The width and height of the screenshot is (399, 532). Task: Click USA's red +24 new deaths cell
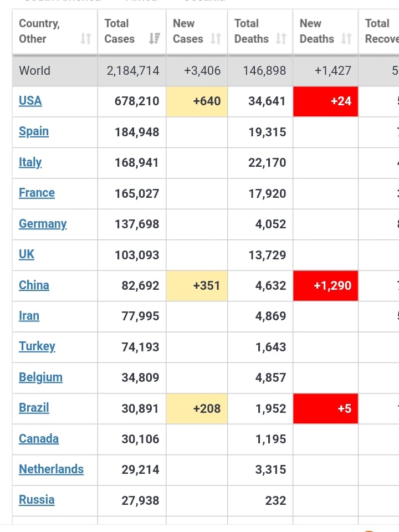325,101
